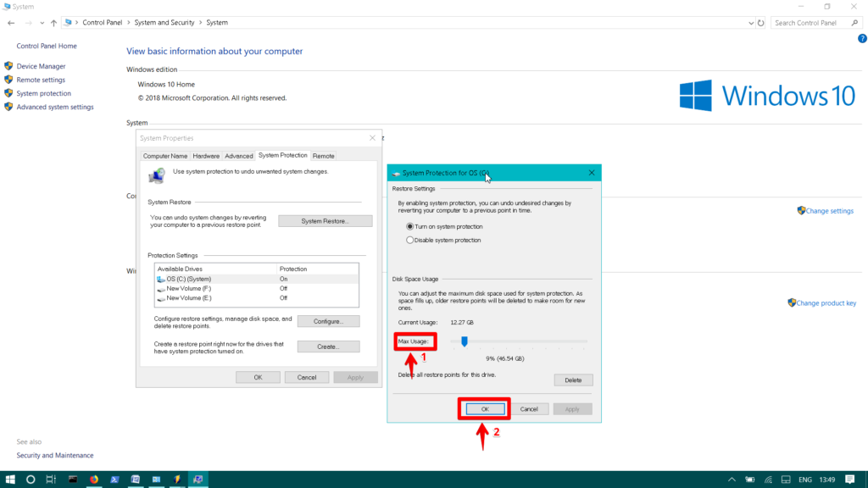Open the Action Center notifications icon
Image resolution: width=868 pixels, height=488 pixels.
[850, 480]
